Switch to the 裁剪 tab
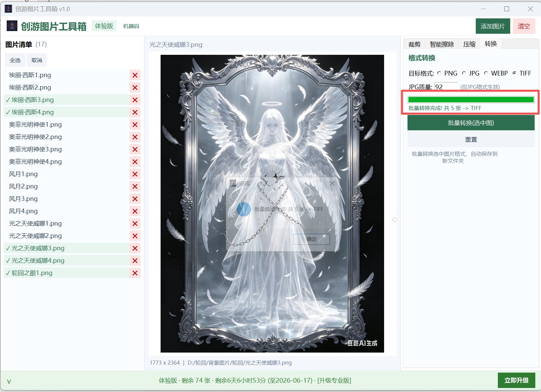 click(414, 44)
